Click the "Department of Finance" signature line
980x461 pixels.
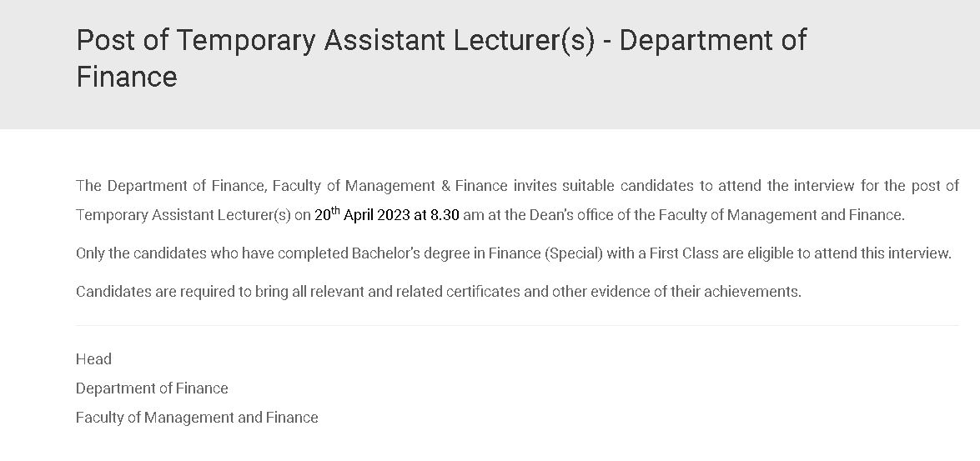click(x=152, y=388)
